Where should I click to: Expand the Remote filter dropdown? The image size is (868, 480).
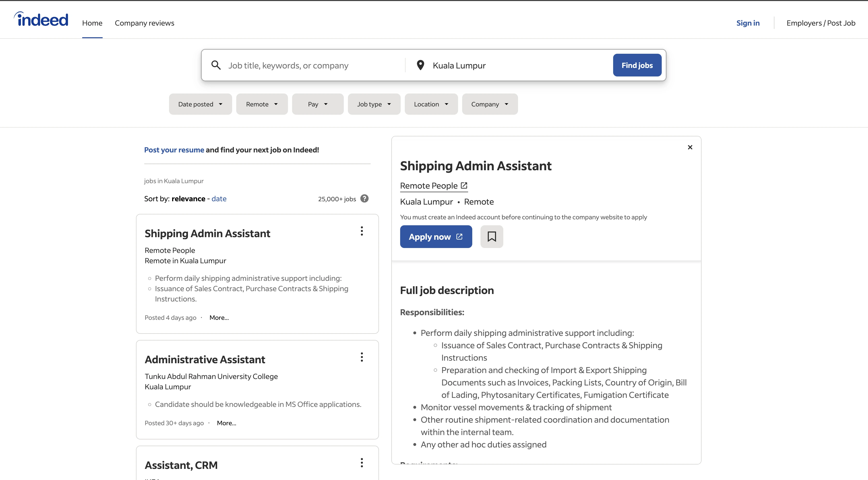[262, 104]
